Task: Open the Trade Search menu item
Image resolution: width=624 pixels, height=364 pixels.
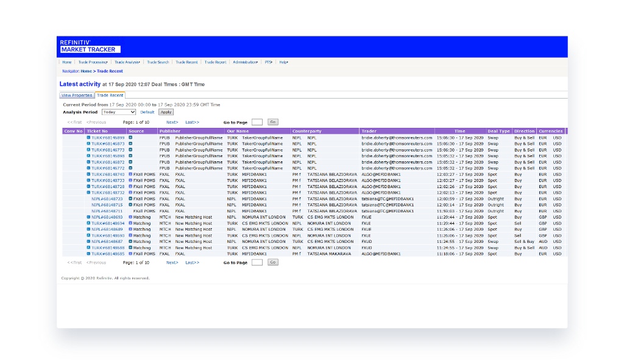Action: click(x=158, y=62)
